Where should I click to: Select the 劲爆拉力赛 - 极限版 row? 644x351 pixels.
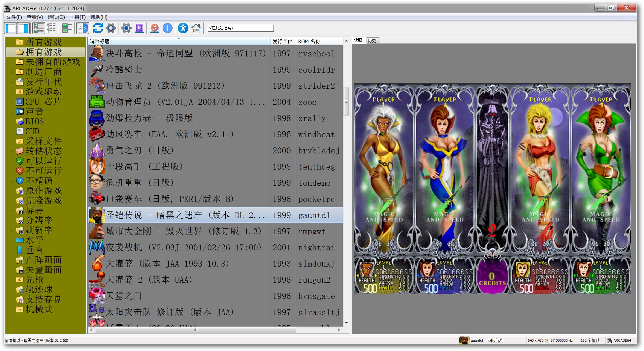(215, 118)
